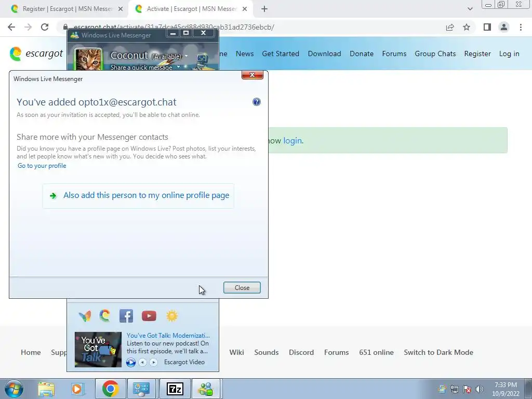Open the Facebook icon in Messenger
Screen dimensions: 532x399
point(126,315)
